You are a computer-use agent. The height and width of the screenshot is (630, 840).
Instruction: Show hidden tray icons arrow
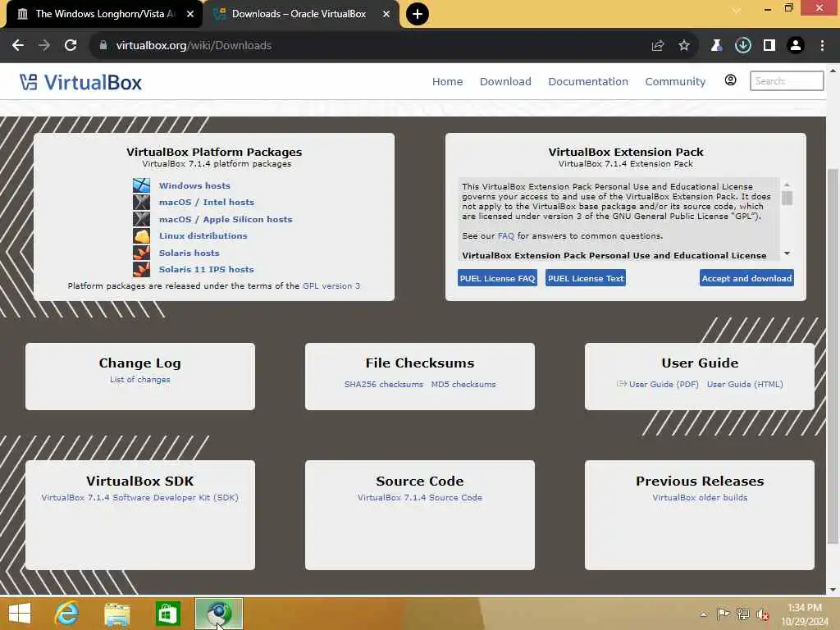(703, 614)
